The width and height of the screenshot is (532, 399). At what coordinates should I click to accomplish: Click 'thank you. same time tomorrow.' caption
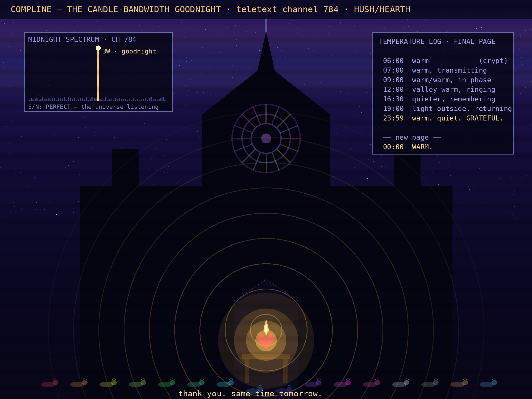click(x=250, y=394)
